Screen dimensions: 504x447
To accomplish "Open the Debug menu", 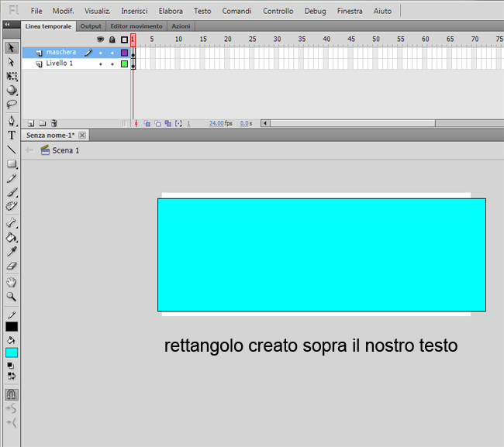I will coord(316,11).
